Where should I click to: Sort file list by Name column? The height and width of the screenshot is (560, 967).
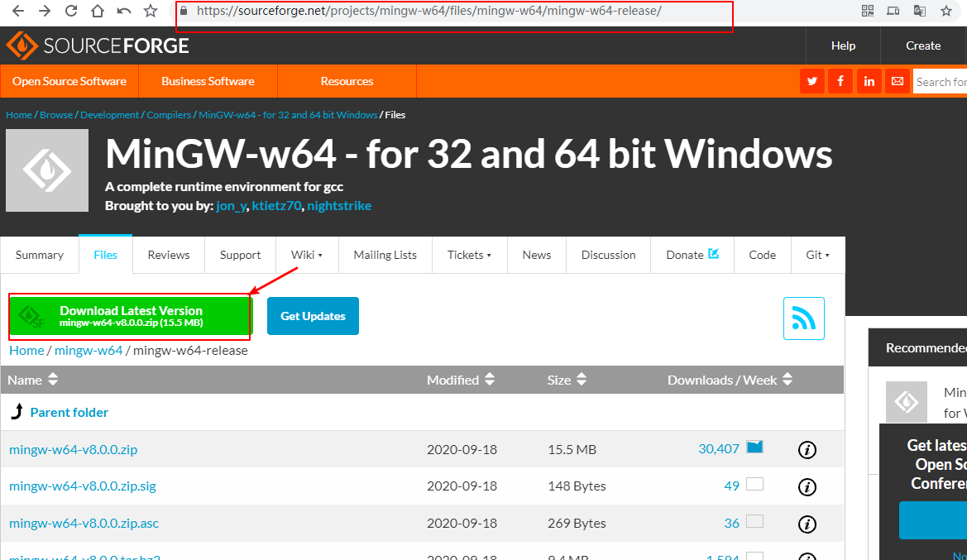point(33,380)
